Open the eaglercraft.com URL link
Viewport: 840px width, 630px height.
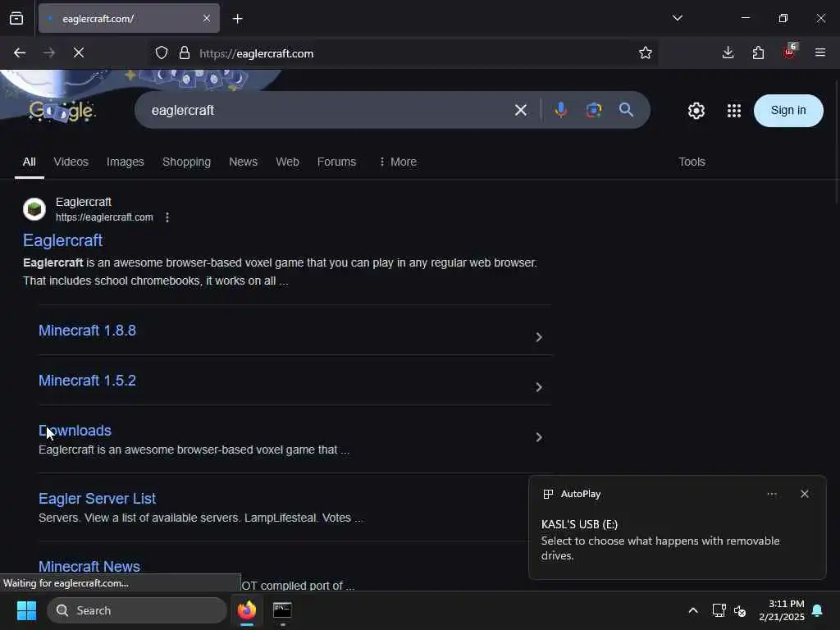104,217
